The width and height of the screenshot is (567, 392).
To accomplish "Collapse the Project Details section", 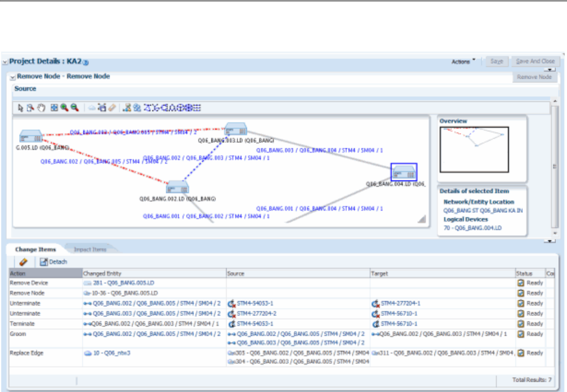I will [x=5, y=62].
